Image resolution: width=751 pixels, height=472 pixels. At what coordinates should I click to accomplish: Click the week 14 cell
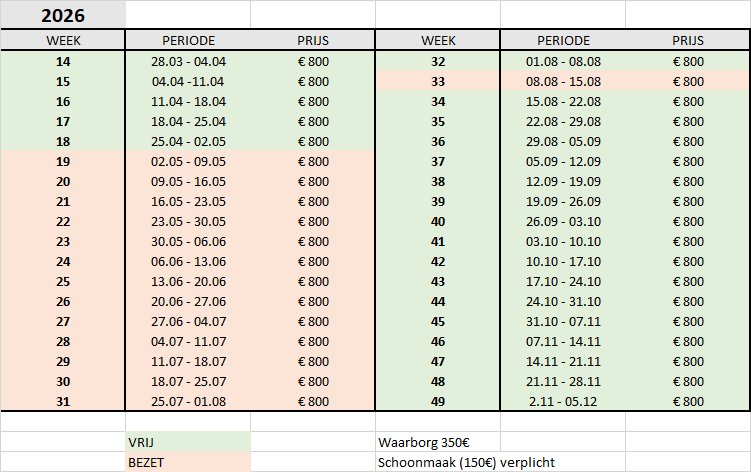[x=63, y=61]
